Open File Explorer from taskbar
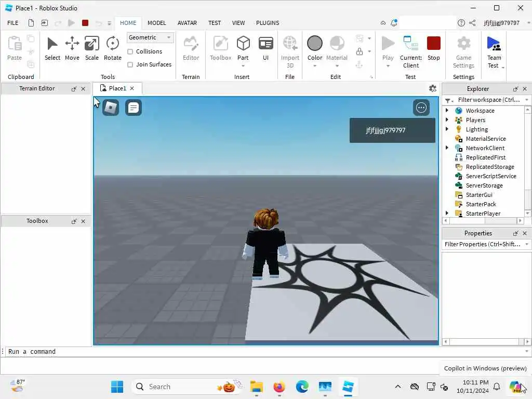 point(257,387)
